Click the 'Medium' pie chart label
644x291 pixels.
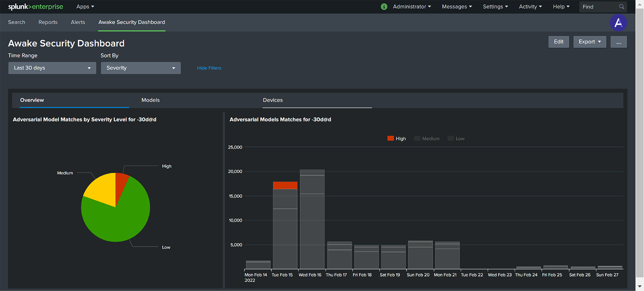coord(65,173)
